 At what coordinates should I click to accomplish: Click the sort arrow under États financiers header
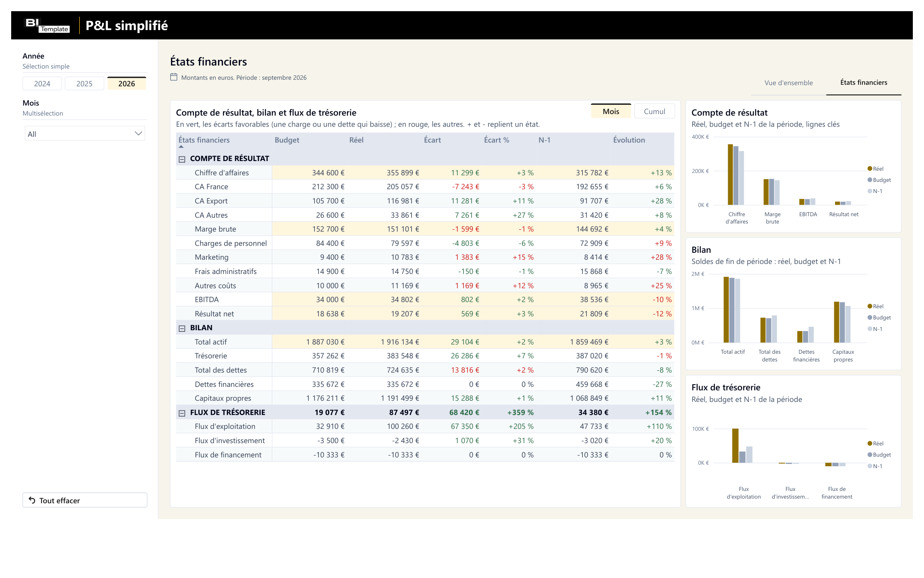pos(181,147)
